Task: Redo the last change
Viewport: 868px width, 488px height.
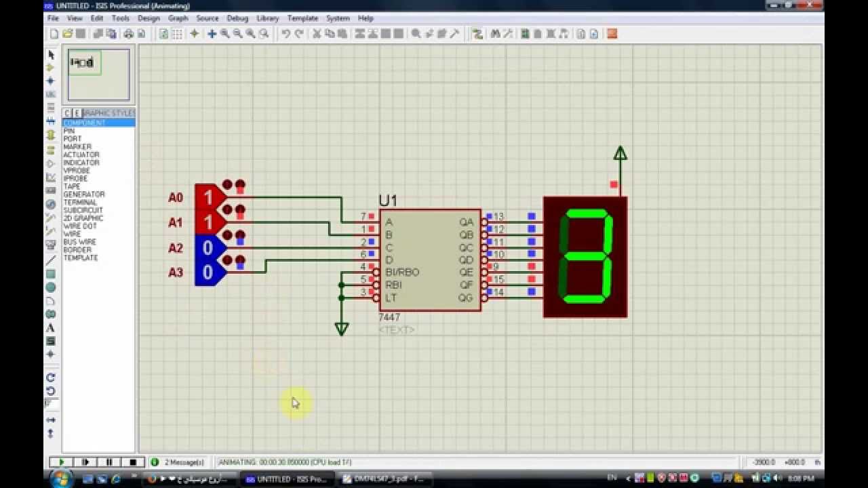Action: tap(298, 34)
